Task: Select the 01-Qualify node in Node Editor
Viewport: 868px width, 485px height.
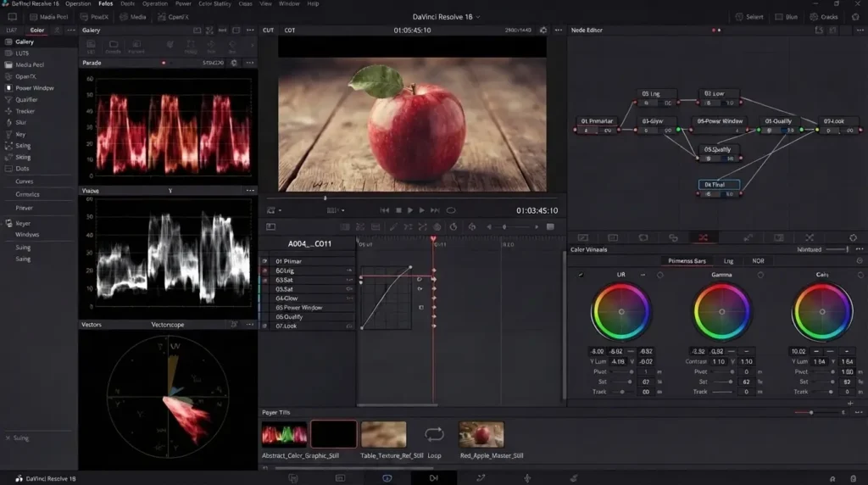Action: tap(780, 125)
